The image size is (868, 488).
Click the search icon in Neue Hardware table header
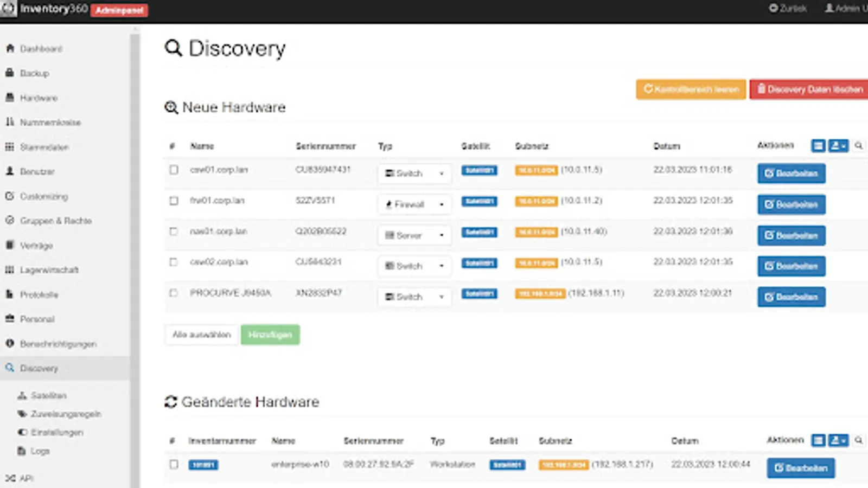click(x=858, y=146)
